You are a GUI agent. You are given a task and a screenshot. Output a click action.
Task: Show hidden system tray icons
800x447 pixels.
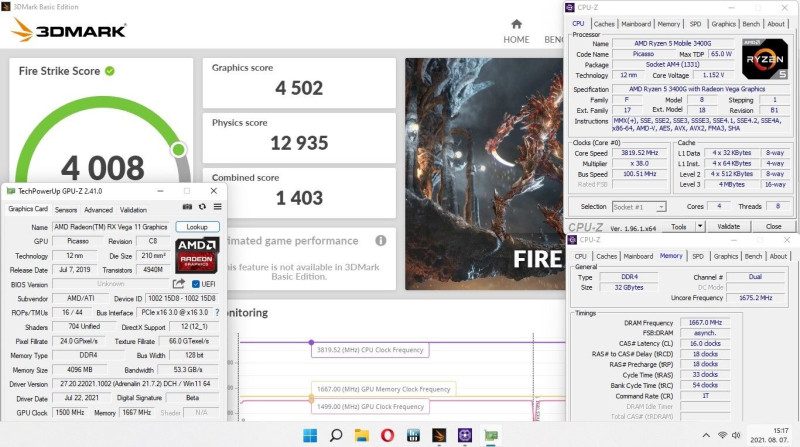point(706,435)
